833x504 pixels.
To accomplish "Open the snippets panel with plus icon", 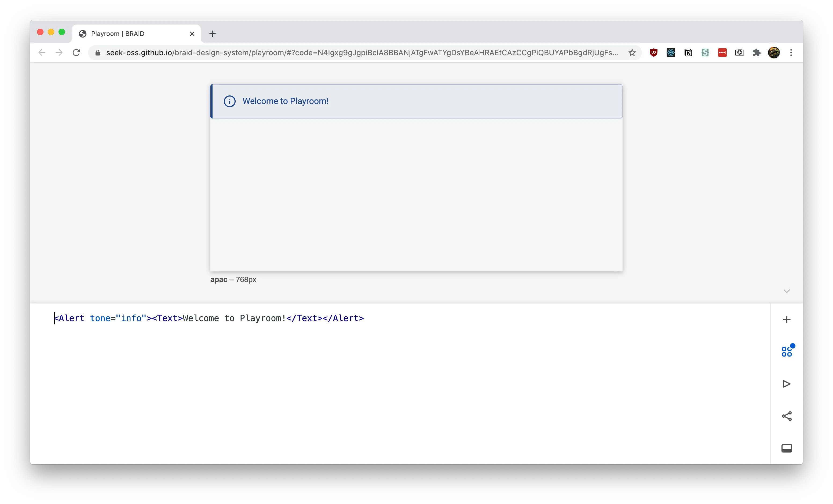I will coord(786,320).
